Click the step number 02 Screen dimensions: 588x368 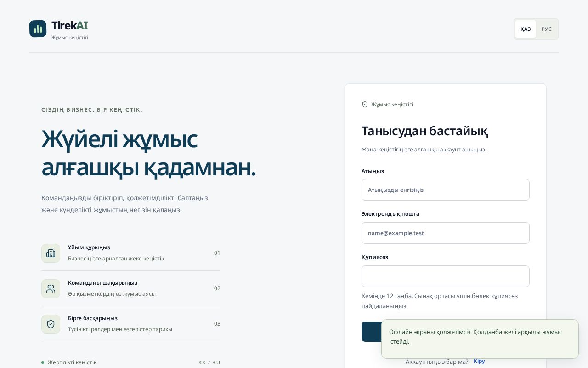point(217,288)
